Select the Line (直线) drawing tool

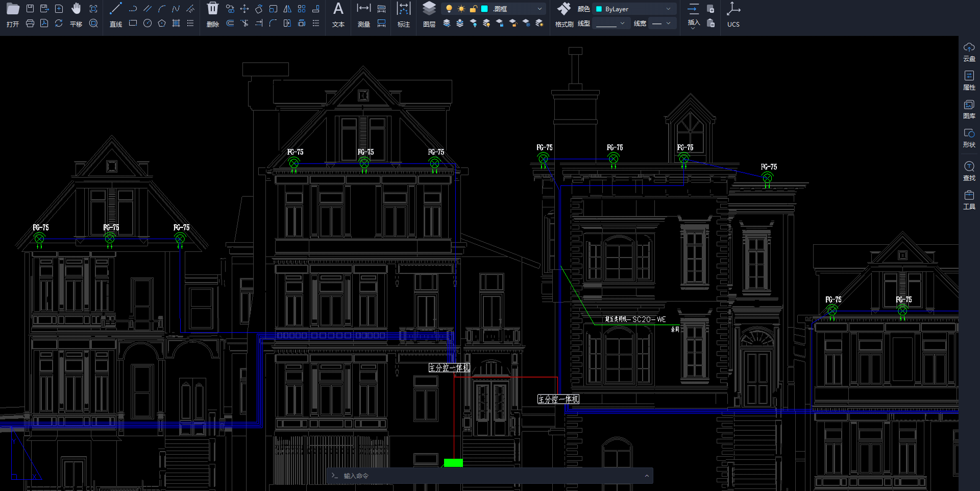coord(116,9)
